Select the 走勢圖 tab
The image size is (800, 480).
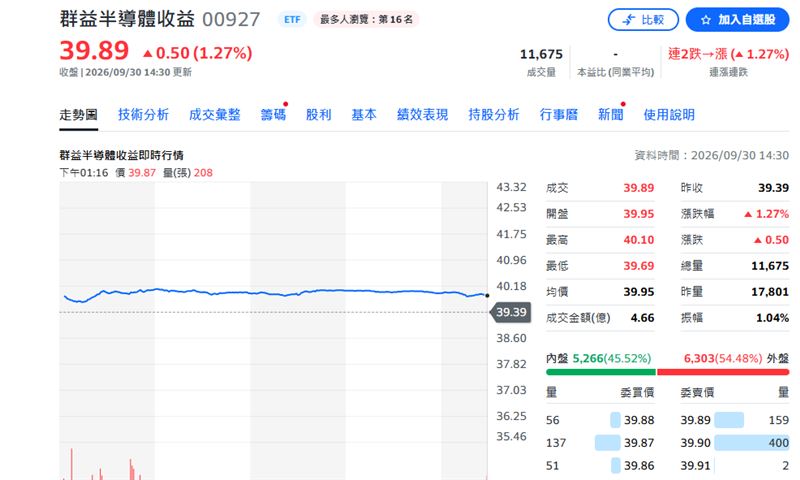78,115
